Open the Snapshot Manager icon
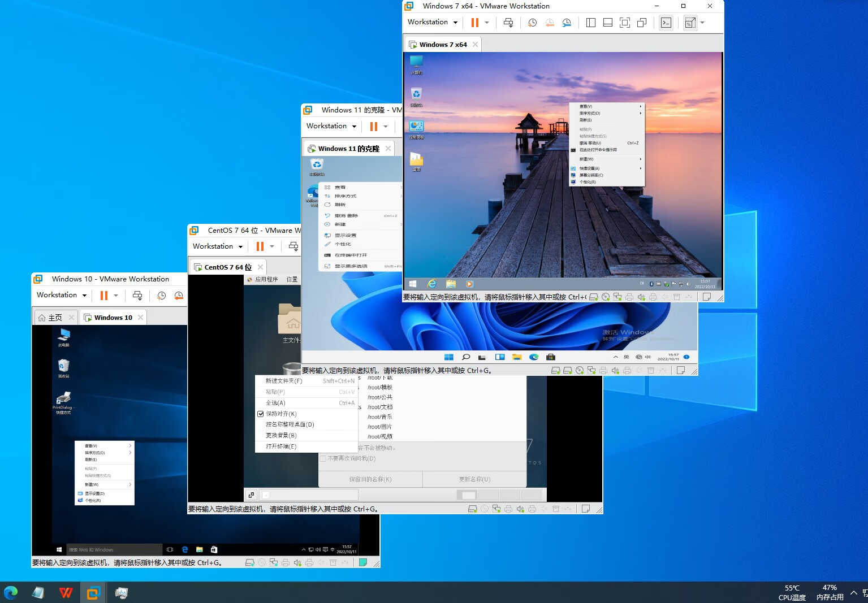Screen dimensions: 868x603 click(566, 23)
